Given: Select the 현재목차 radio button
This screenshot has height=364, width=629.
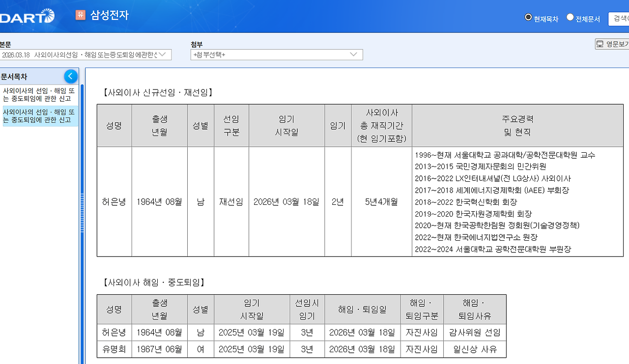Looking at the screenshot, I should pyautogui.click(x=527, y=16).
